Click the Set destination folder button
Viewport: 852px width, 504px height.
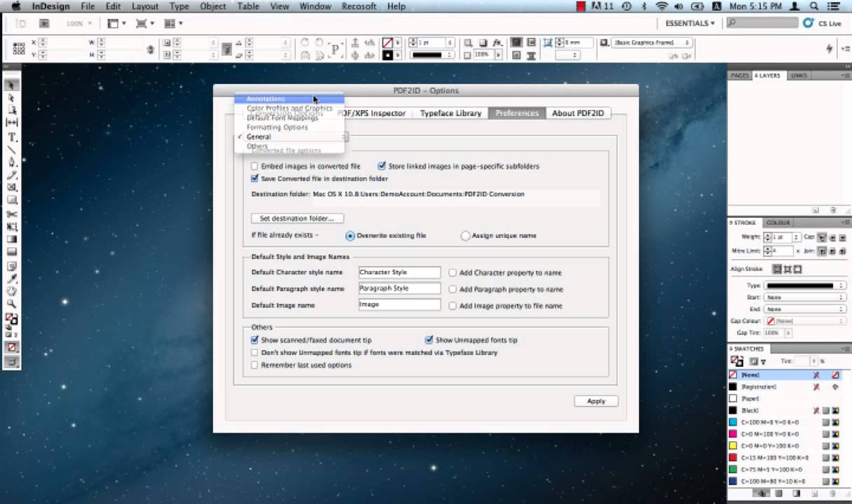pos(297,218)
